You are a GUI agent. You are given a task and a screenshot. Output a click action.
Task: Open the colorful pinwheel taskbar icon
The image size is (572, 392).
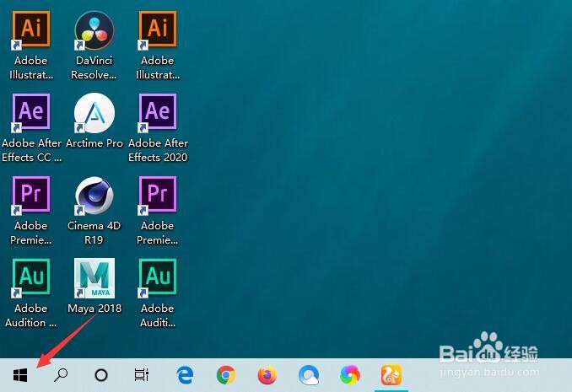(350, 375)
